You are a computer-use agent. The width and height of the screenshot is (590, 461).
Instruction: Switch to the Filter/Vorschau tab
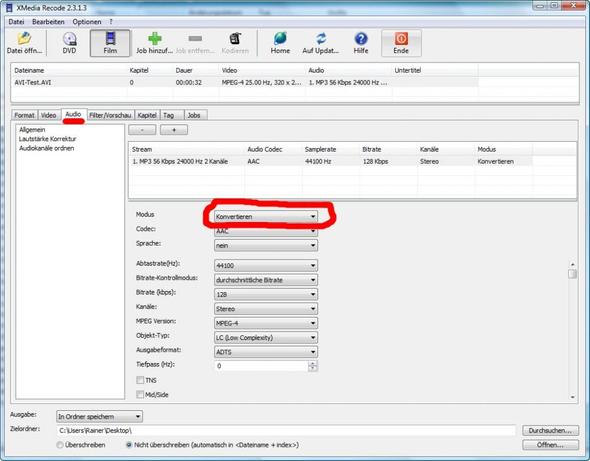click(x=110, y=115)
